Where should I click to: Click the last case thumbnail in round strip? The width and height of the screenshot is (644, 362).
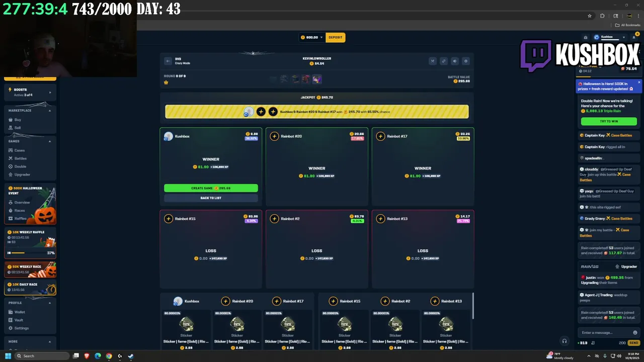[x=316, y=79]
